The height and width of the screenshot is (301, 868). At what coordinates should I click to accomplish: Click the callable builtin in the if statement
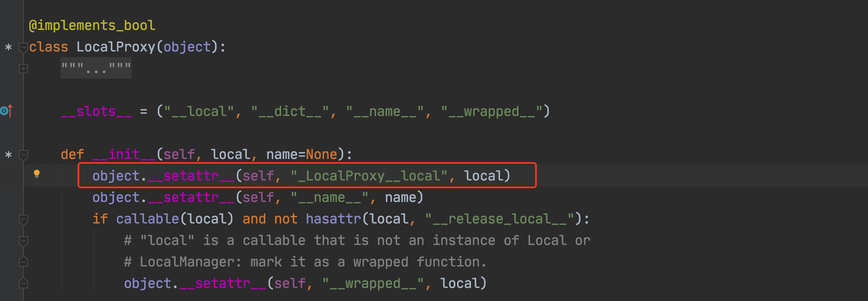point(147,219)
